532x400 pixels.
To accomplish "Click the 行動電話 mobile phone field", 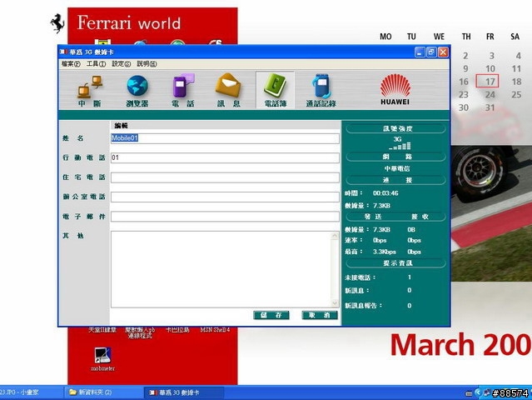I will pyautogui.click(x=225, y=157).
